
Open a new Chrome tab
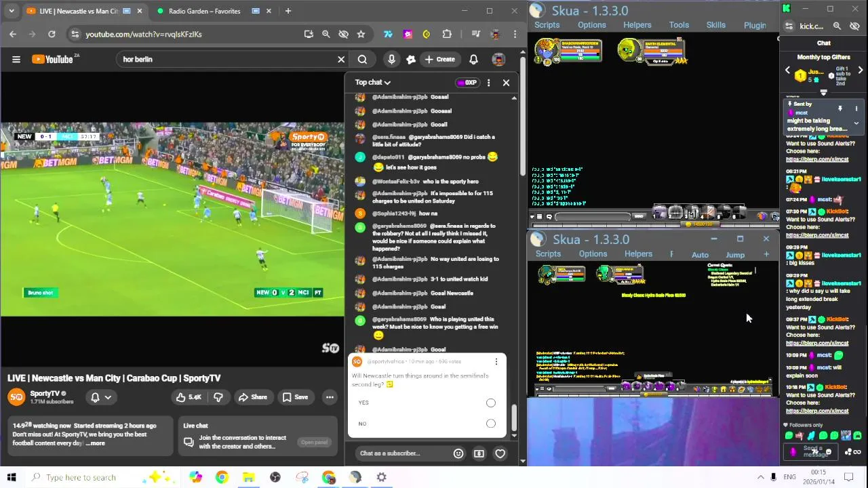288,11
